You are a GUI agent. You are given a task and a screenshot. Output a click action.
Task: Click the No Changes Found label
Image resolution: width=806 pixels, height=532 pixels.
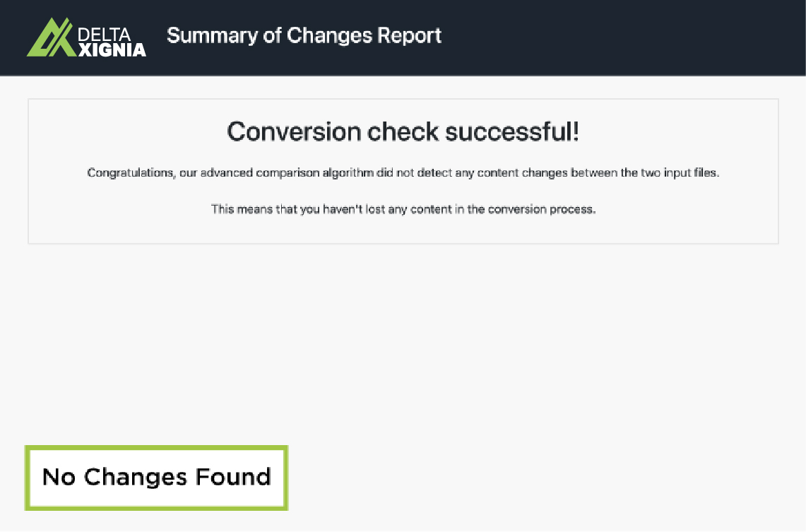156,477
